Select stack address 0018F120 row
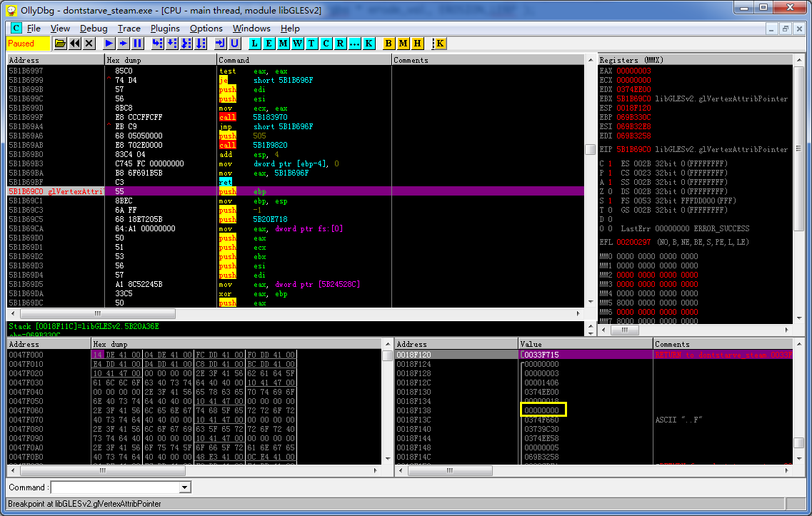This screenshot has width=812, height=516. [x=593, y=355]
